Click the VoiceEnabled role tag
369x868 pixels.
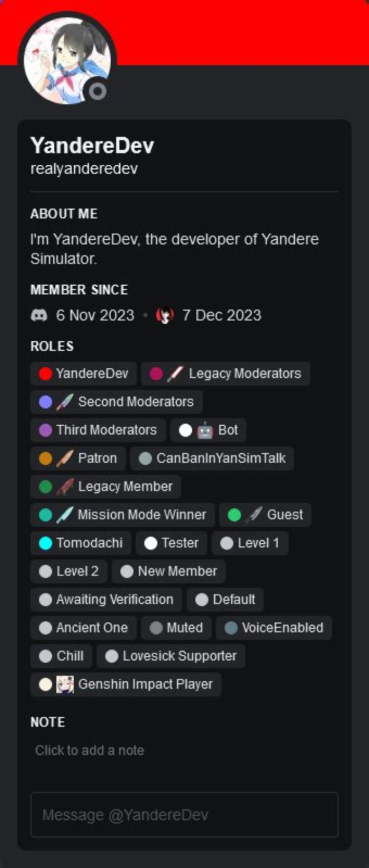coord(274,627)
